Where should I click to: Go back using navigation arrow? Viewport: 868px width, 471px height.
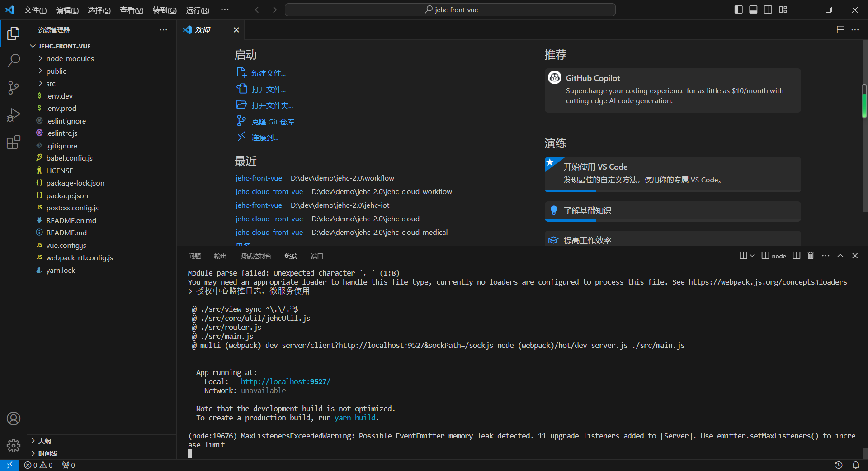[258, 10]
